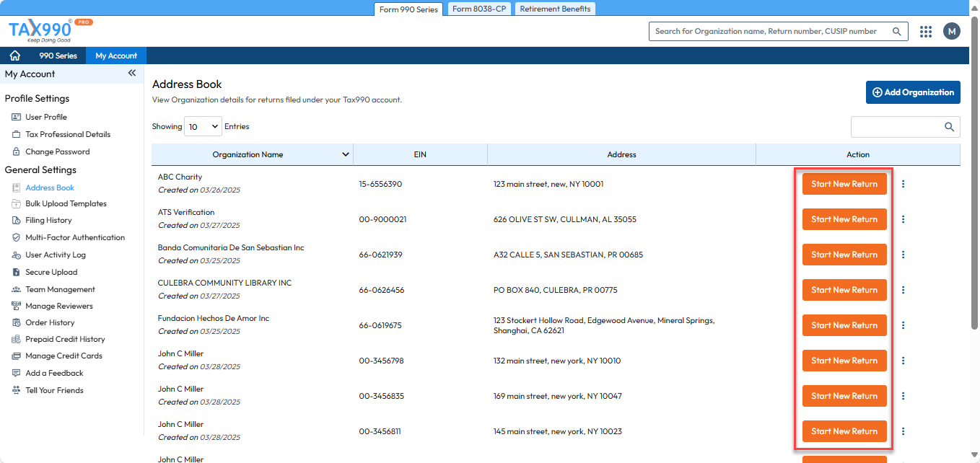Viewport: 980px width, 463px height.
Task: Click the EIN column header
Action: (420, 154)
